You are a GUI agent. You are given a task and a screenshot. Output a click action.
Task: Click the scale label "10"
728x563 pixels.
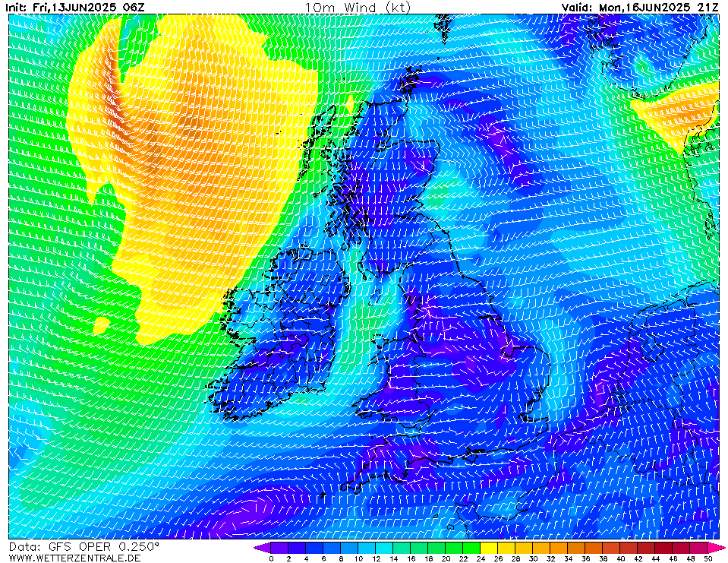point(358,558)
